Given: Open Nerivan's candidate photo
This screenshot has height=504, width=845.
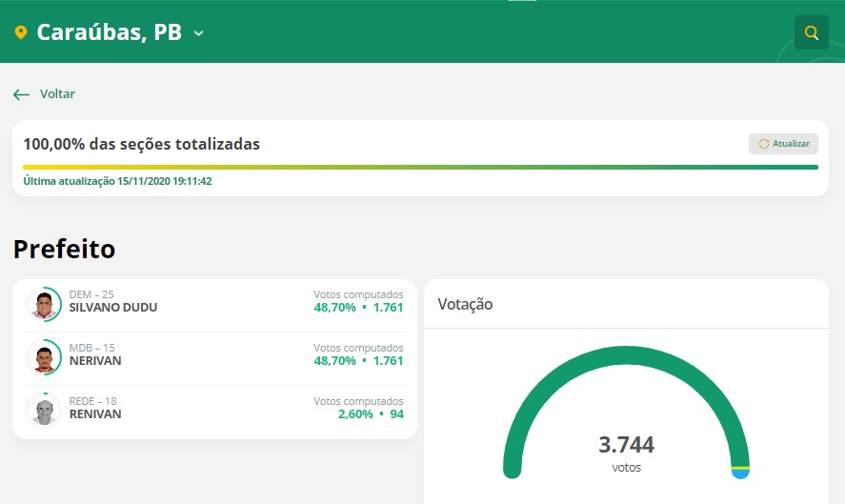Looking at the screenshot, I should coord(43,358).
